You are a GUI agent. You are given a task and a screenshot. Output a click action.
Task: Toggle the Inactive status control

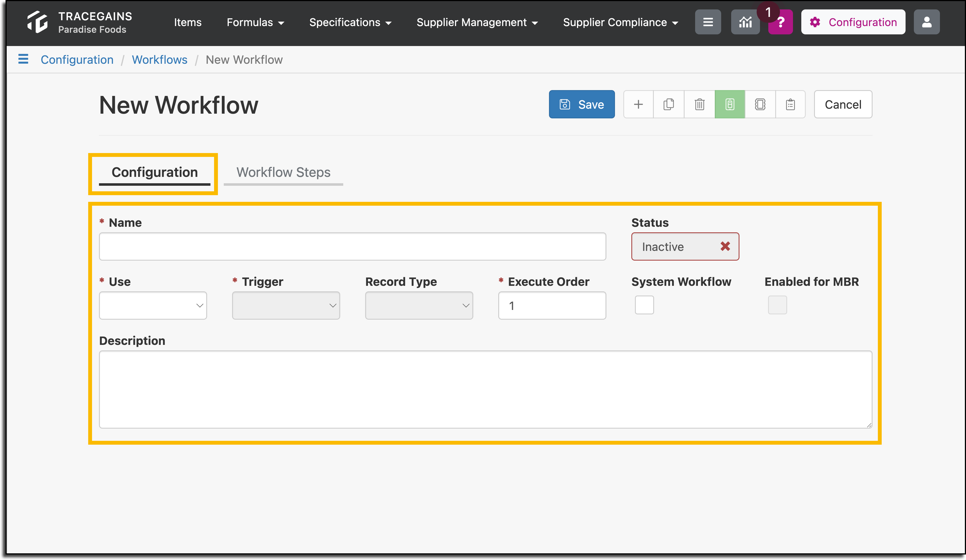[685, 246]
